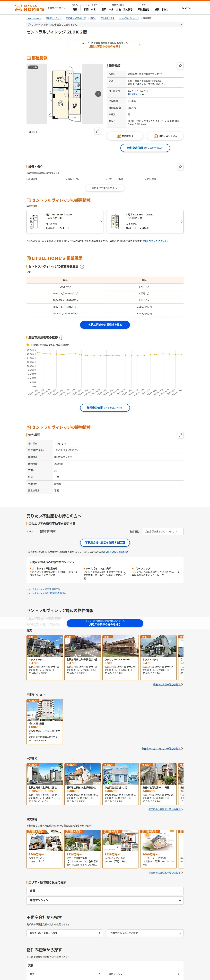
Task: Advance floor plan gallery with next arrow
Action: tap(98, 94)
